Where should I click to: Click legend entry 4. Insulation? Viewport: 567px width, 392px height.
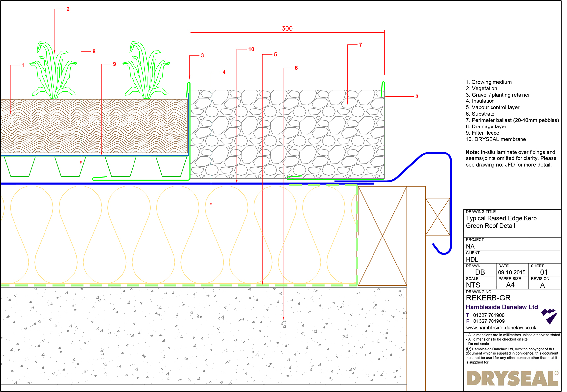pyautogui.click(x=481, y=101)
